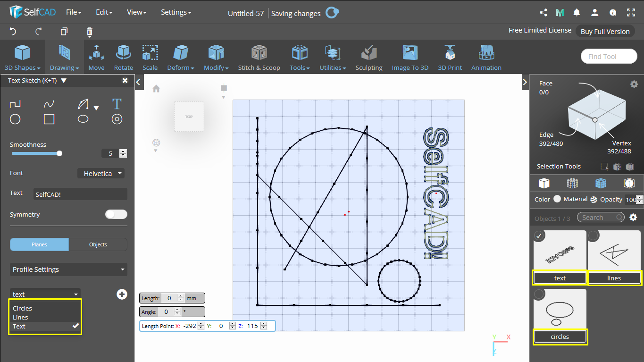Viewport: 644px width, 362px height.
Task: Click the Buy Full Version button
Action: [x=605, y=31]
